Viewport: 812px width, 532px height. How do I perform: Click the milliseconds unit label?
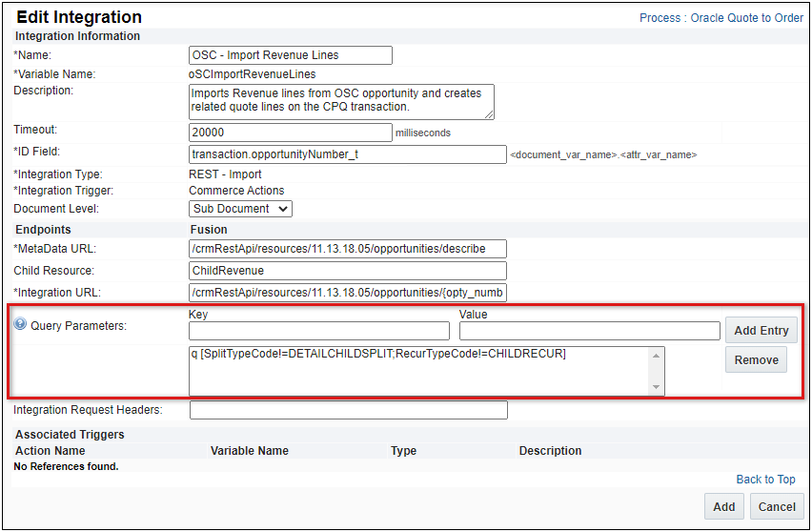click(423, 133)
